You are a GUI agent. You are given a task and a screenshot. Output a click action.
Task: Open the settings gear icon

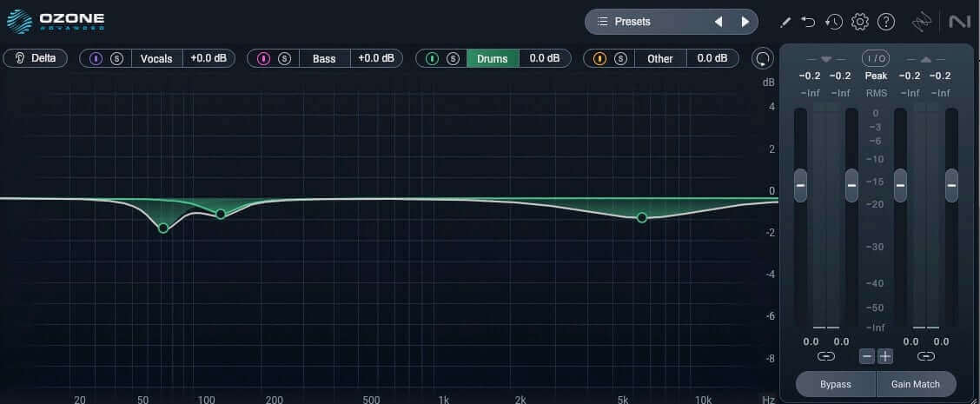(x=860, y=23)
